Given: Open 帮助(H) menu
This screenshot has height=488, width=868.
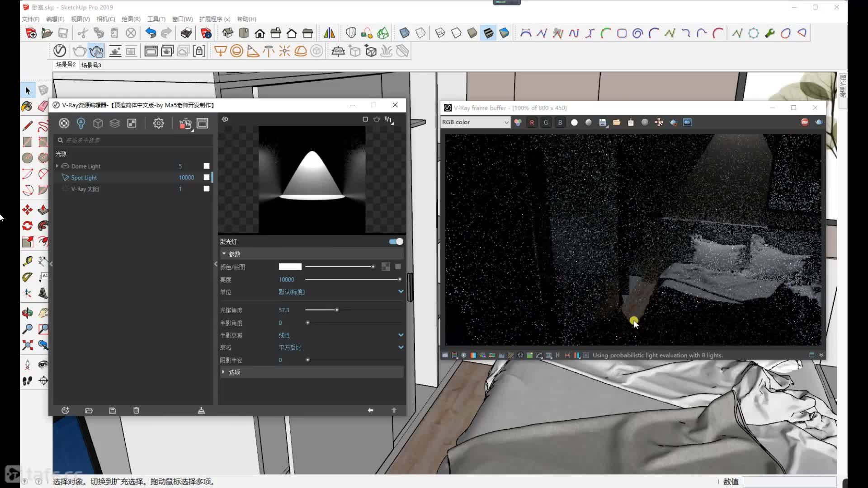Looking at the screenshot, I should click(x=246, y=19).
